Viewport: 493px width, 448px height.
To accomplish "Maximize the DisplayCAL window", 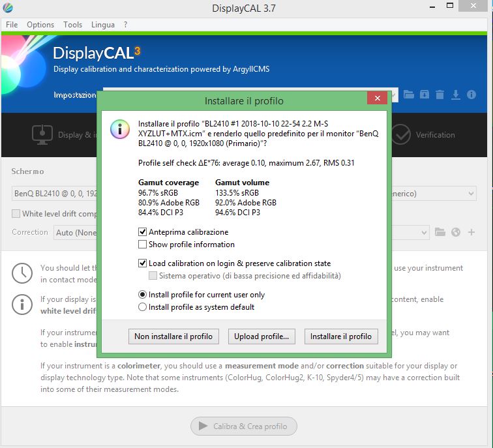I will pos(450,6).
